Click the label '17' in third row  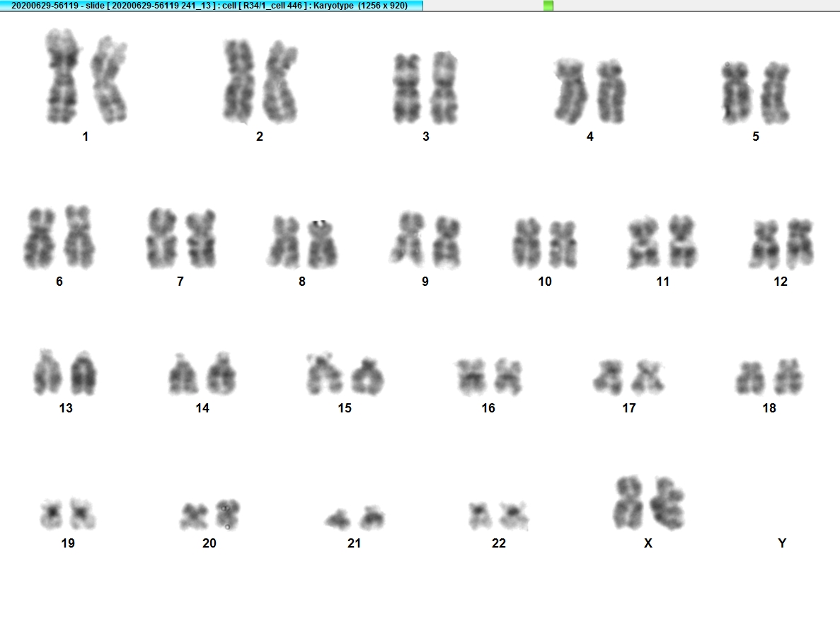(x=629, y=409)
